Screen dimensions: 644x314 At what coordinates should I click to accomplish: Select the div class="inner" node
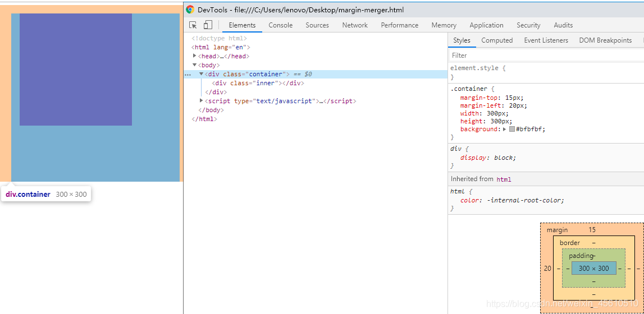[258, 83]
